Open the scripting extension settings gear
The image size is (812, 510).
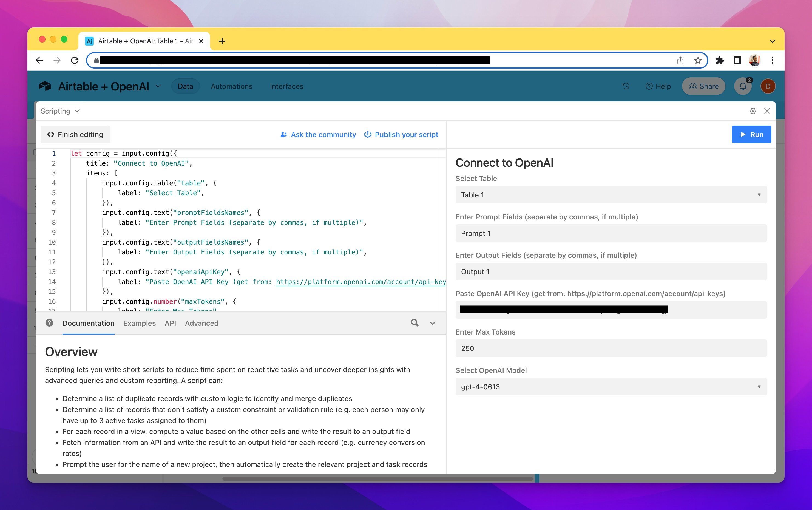coord(753,111)
